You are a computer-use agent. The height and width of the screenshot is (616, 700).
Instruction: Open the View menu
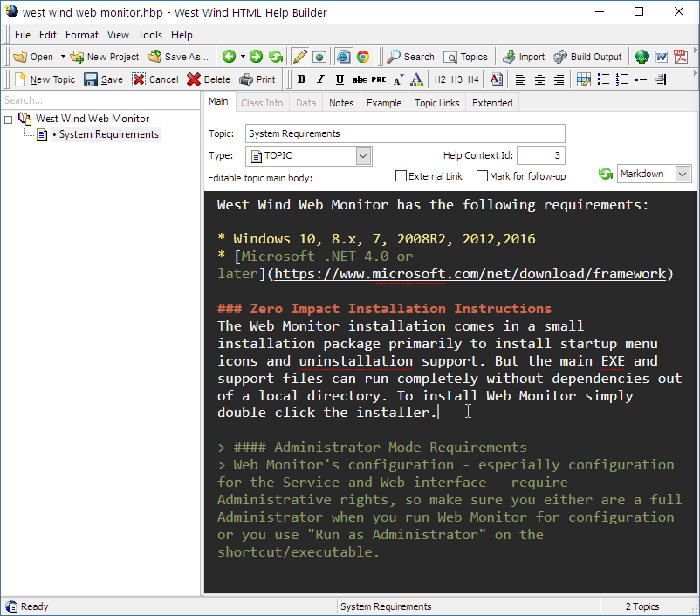tap(118, 35)
